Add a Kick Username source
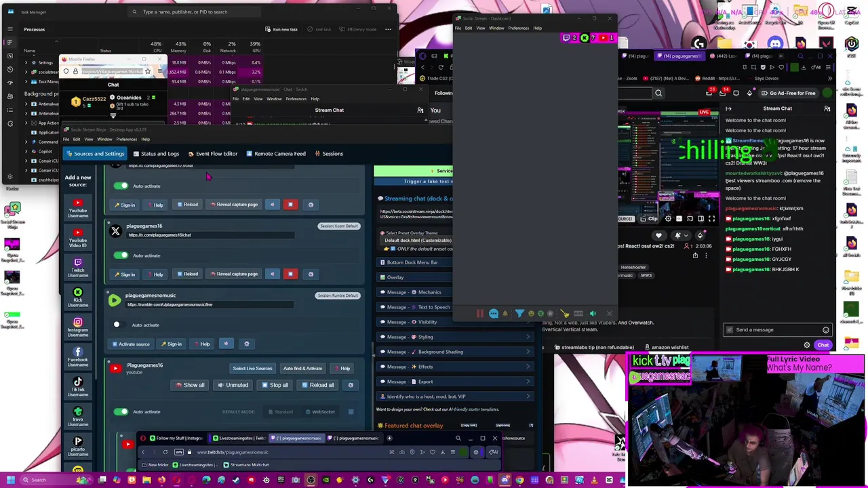The image size is (868, 488). point(77,297)
